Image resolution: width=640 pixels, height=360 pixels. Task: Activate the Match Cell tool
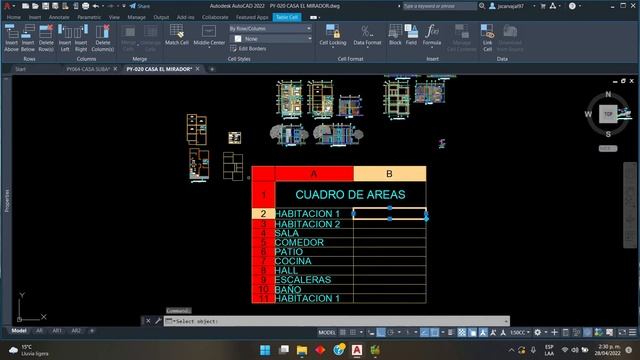click(x=177, y=35)
